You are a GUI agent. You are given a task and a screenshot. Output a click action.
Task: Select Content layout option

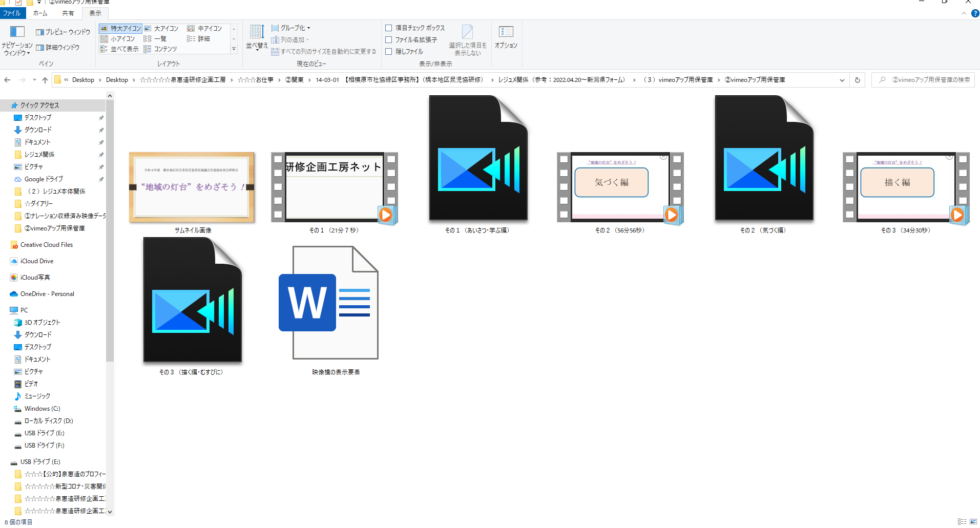tap(160, 49)
